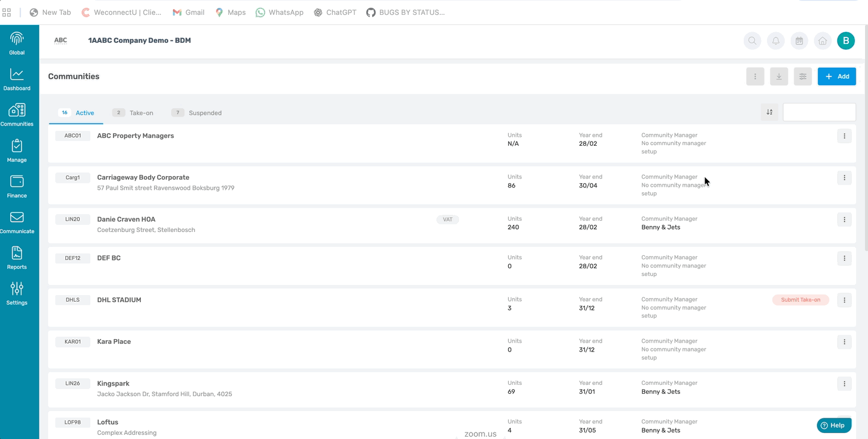
Task: Click the search magnifier icon in header
Action: [x=752, y=40]
